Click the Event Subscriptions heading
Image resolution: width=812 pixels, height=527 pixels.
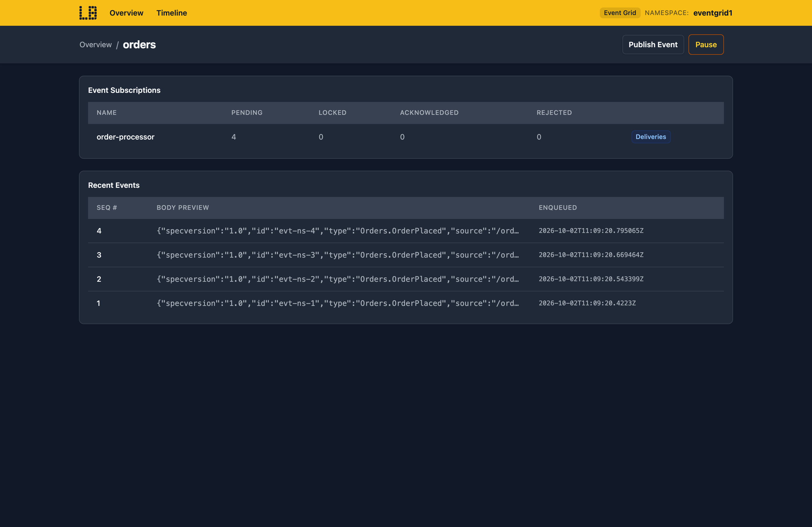pos(124,90)
